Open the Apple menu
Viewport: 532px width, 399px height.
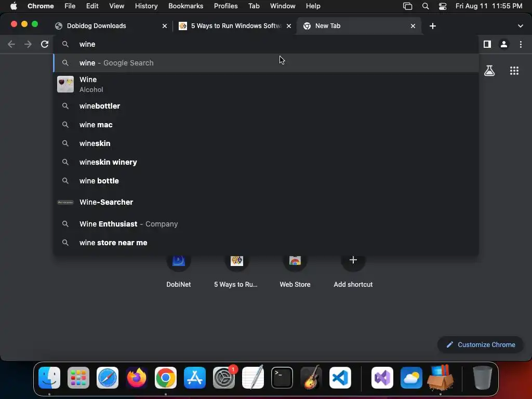(14, 6)
